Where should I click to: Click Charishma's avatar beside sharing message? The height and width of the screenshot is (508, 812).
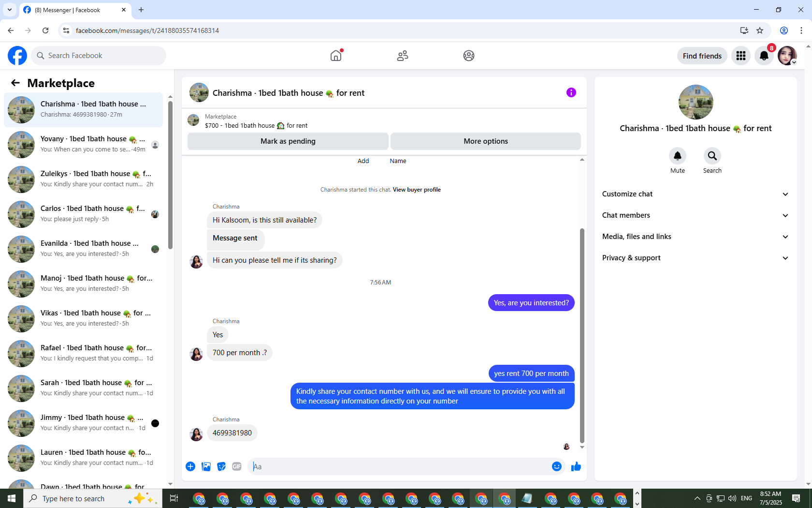(196, 261)
